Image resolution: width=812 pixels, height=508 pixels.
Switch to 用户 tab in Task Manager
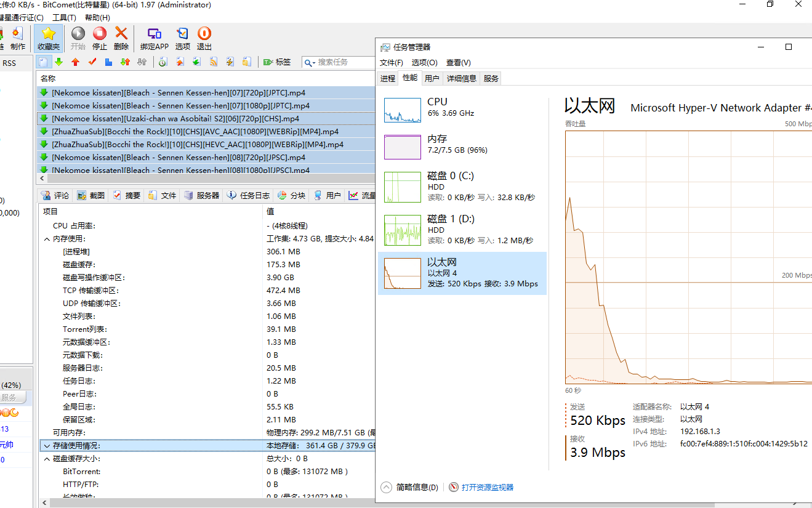point(432,78)
